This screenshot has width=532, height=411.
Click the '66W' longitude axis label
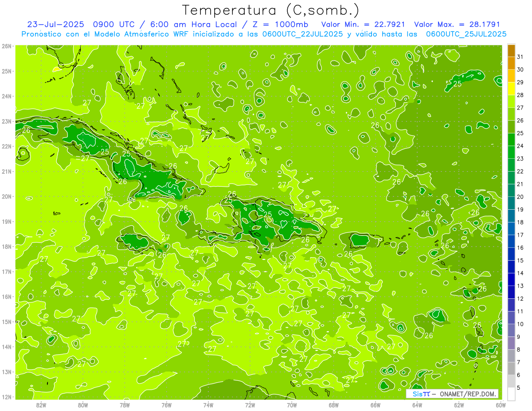(x=376, y=405)
